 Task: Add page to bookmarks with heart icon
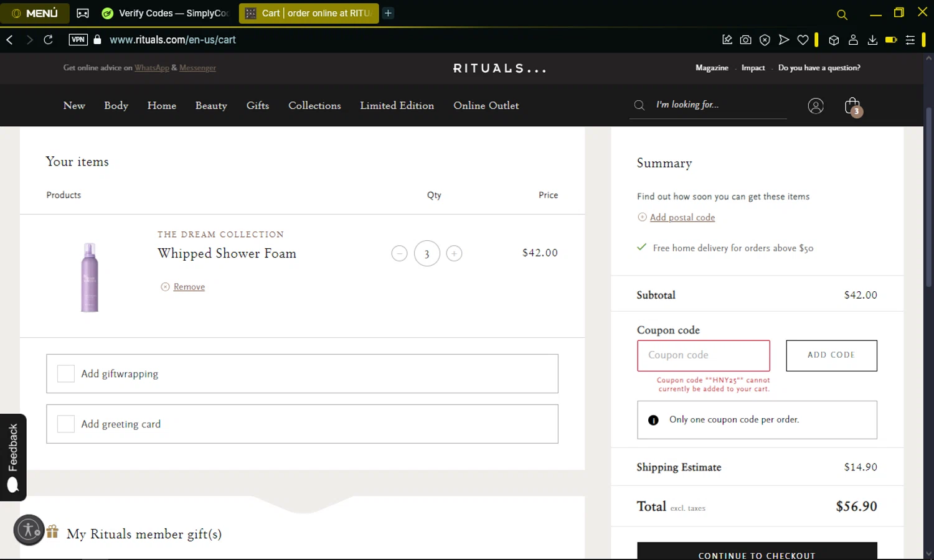coord(803,40)
